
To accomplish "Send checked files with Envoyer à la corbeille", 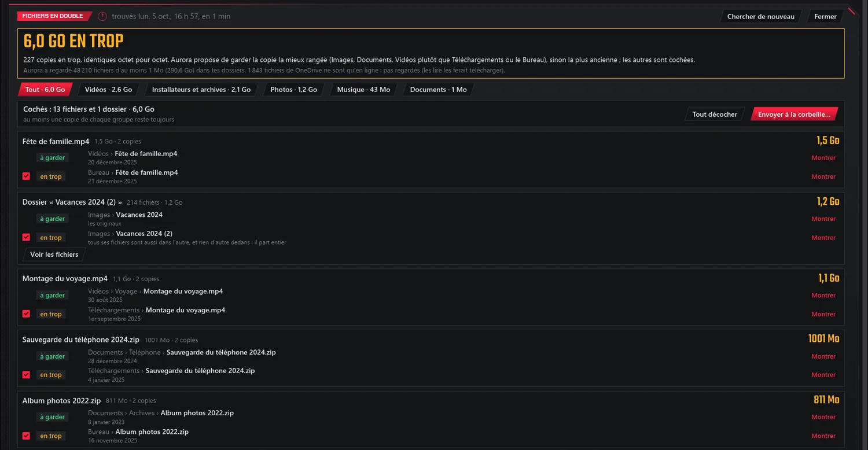I will click(x=794, y=114).
